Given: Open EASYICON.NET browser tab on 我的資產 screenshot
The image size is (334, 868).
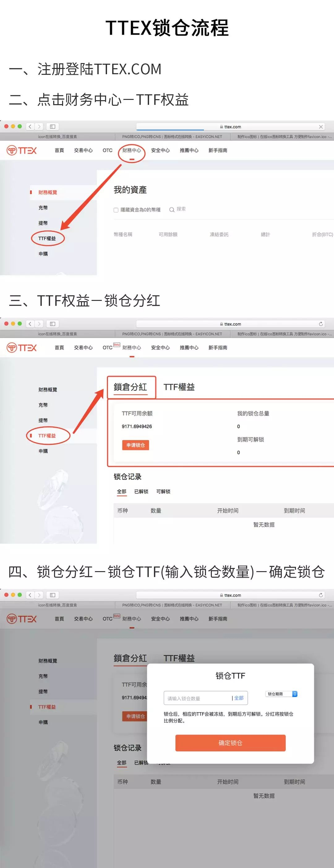Looking at the screenshot, I should (172, 137).
